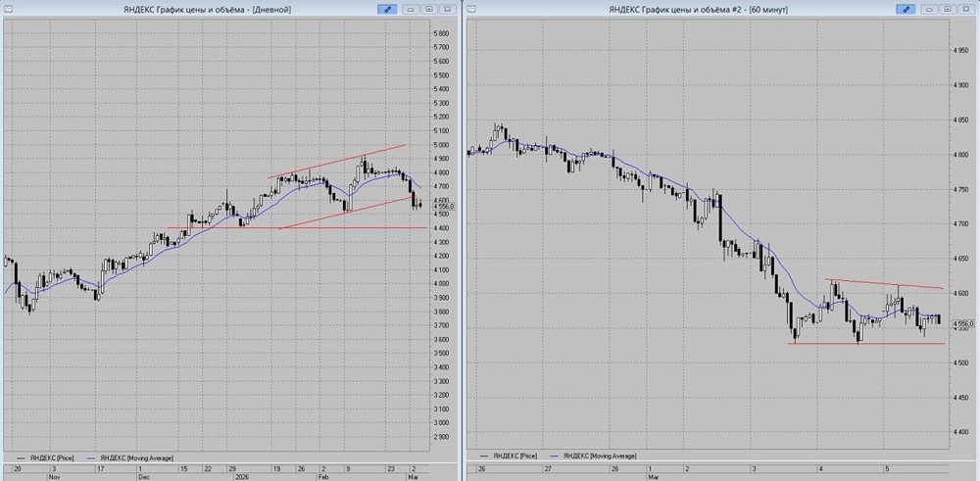980x481 pixels.
Task: Select the descending red resistance line on the 60-minute chart
Action: coord(884,283)
